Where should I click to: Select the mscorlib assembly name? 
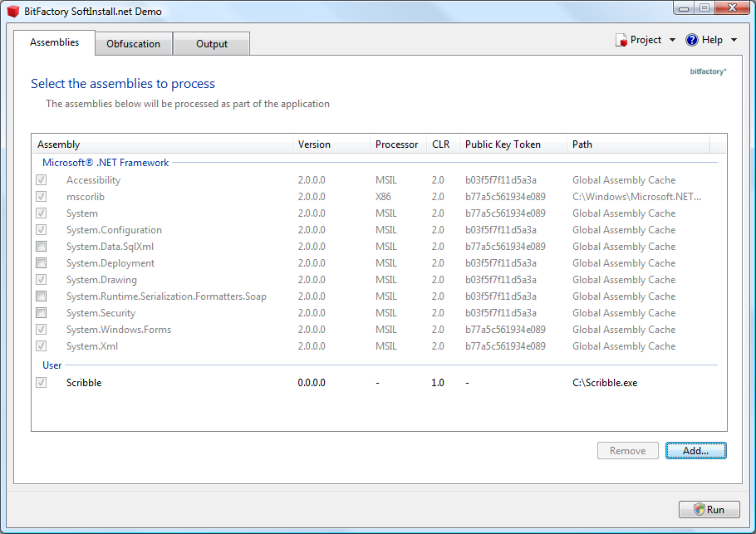pyautogui.click(x=86, y=197)
